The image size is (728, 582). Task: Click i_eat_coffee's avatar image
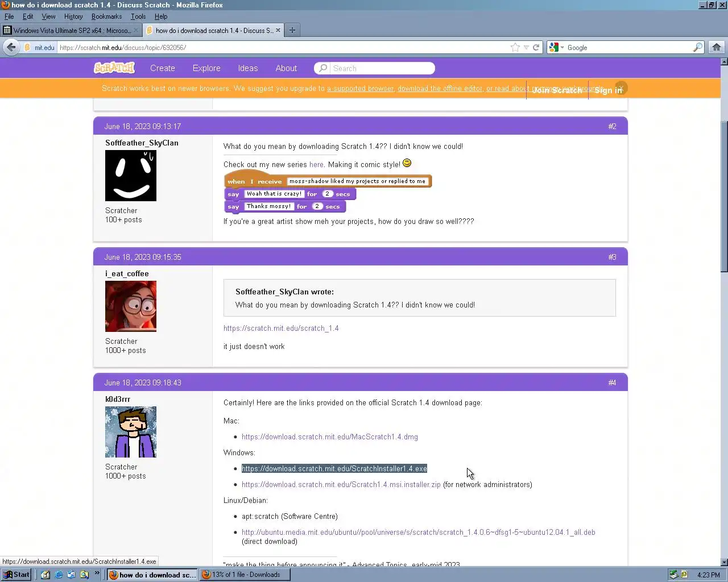pyautogui.click(x=131, y=306)
